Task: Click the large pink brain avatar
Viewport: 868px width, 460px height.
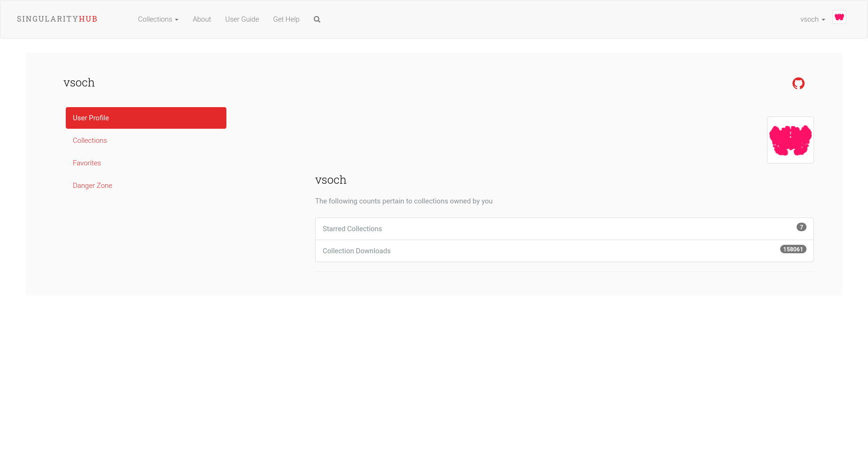Action: click(x=790, y=140)
